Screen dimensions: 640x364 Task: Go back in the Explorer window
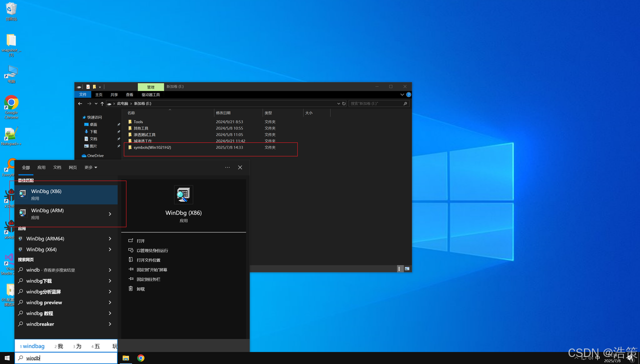coord(80,103)
